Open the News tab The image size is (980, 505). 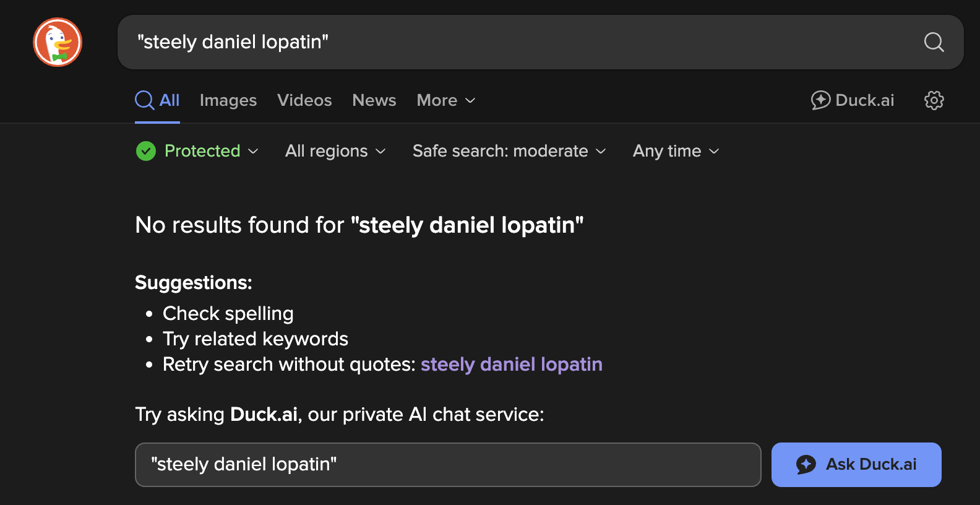374,100
